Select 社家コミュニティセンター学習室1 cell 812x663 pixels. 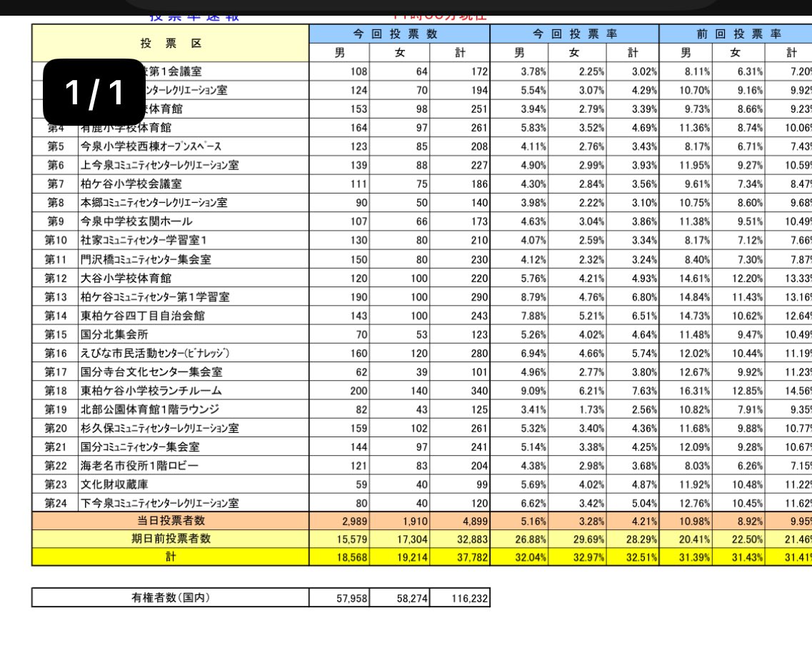click(x=194, y=240)
